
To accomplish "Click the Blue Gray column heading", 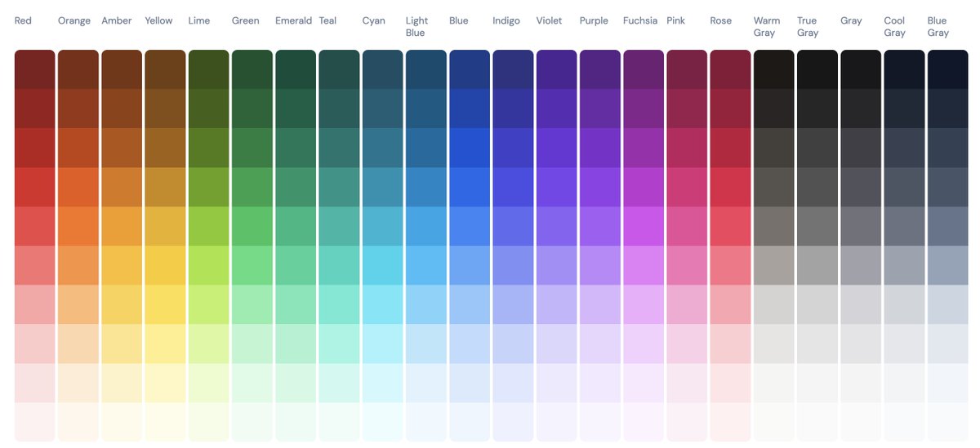I will point(938,26).
